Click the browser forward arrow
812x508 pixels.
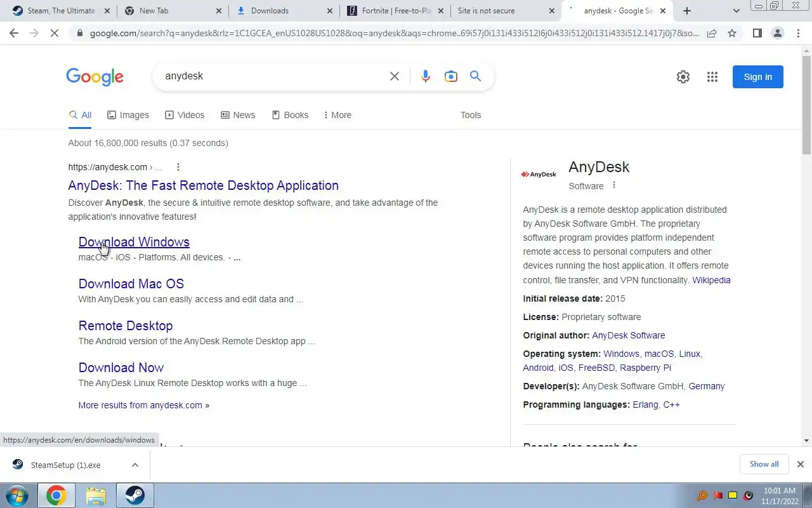[x=34, y=33]
